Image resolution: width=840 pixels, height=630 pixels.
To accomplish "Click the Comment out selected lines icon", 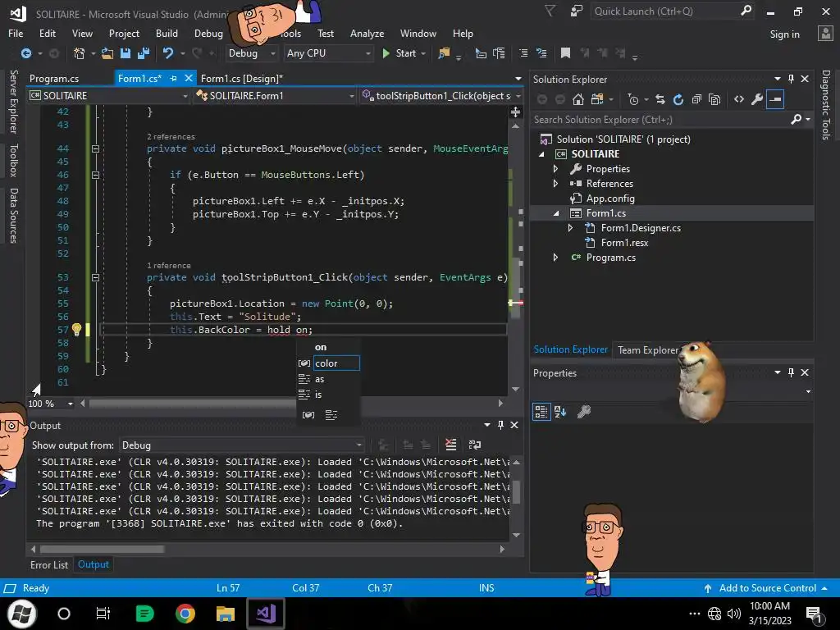I will point(523,53).
